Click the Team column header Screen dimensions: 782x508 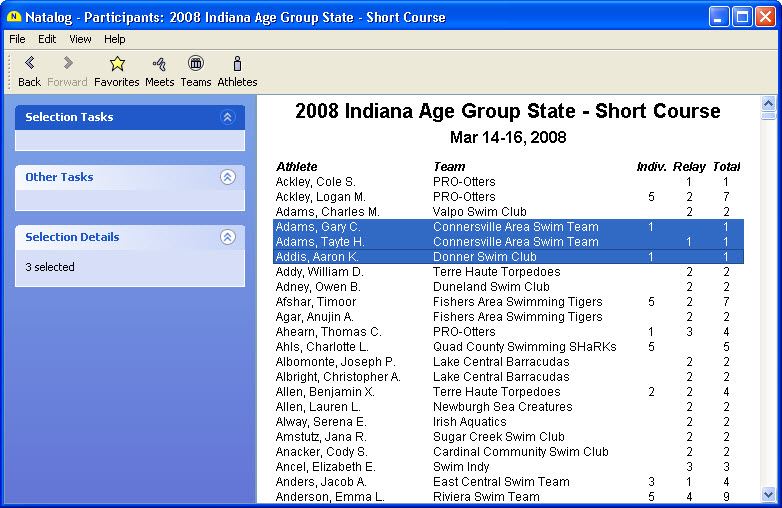(x=449, y=166)
